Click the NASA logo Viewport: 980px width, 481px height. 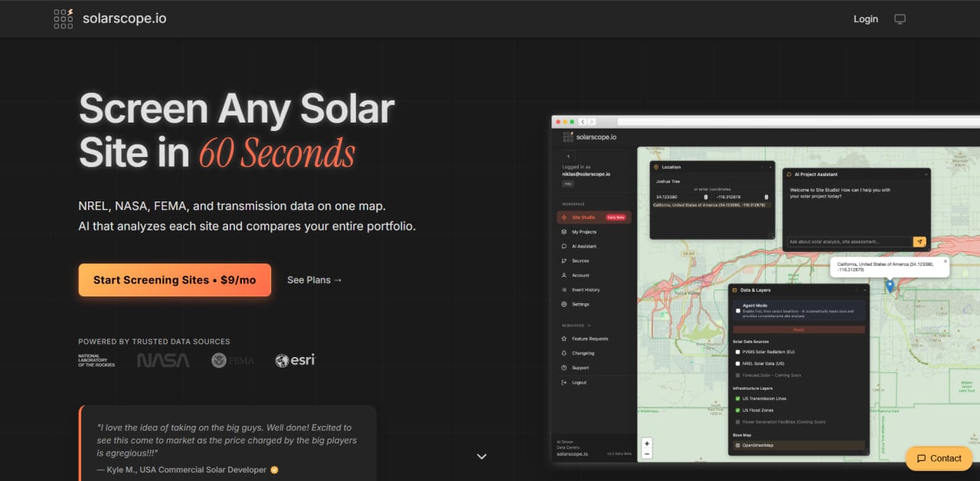(163, 360)
